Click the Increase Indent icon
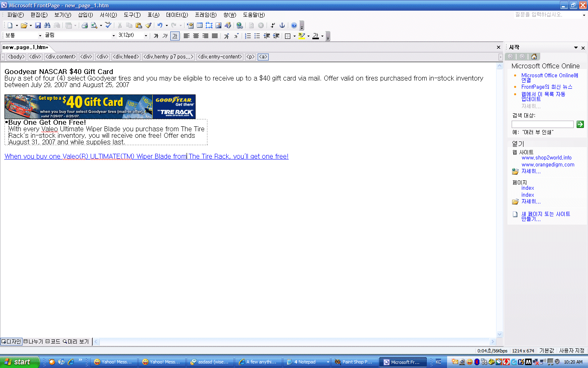Image resolution: width=588 pixels, height=368 pixels. pyautogui.click(x=276, y=36)
